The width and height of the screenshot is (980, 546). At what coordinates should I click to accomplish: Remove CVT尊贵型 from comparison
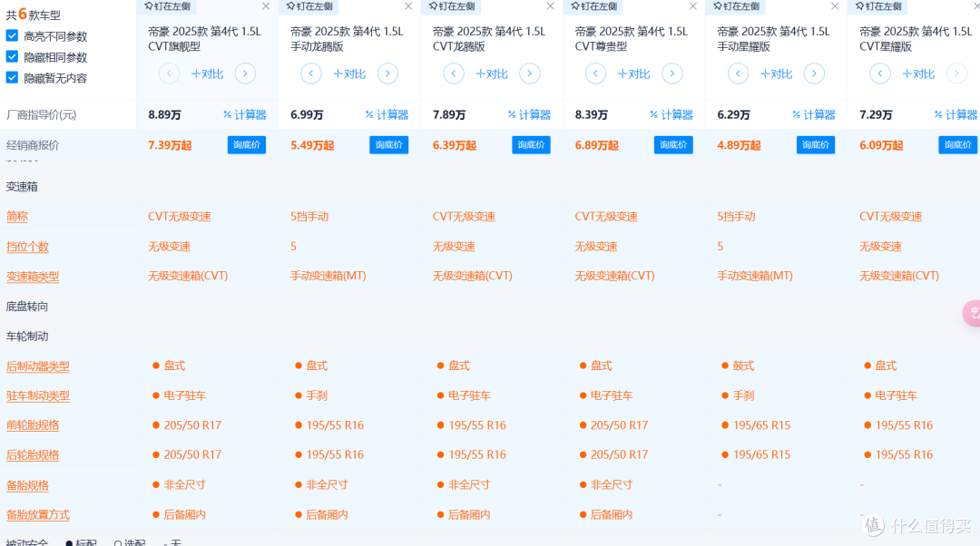coord(692,6)
